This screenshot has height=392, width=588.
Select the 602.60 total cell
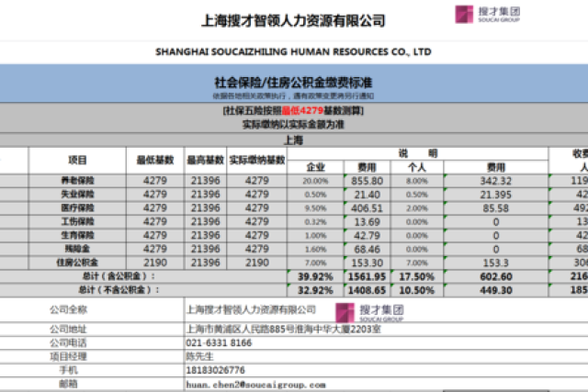click(x=496, y=276)
